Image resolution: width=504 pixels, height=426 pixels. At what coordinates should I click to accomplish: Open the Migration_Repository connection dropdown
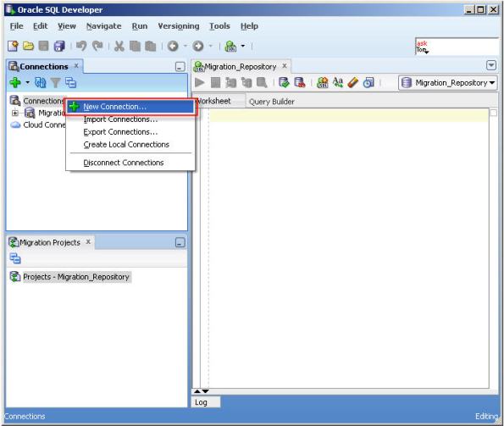coord(448,83)
